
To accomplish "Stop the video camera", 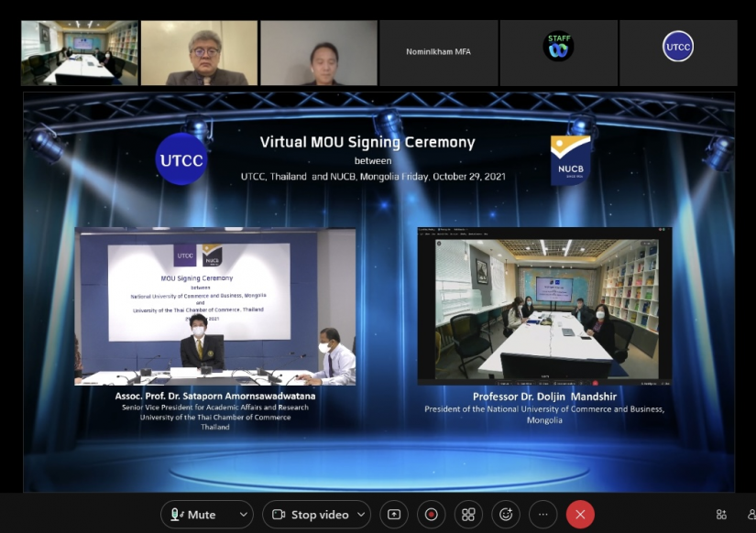I will click(x=311, y=515).
